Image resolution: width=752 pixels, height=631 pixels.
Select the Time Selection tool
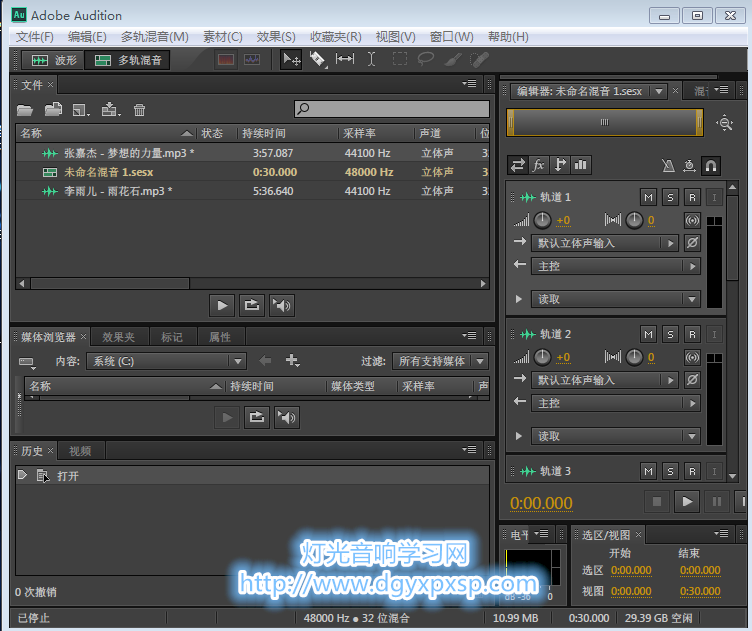coord(371,59)
